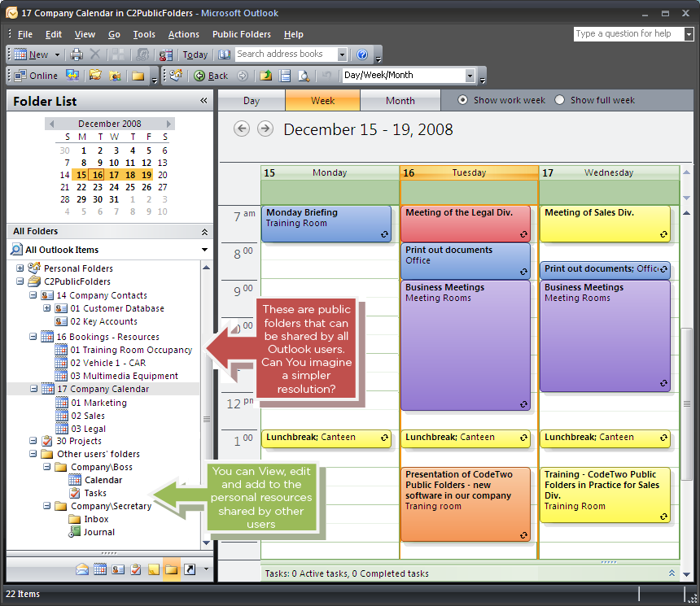Image resolution: width=700 pixels, height=606 pixels.
Task: Click the Print Preview magnifier icon
Action: (304, 76)
